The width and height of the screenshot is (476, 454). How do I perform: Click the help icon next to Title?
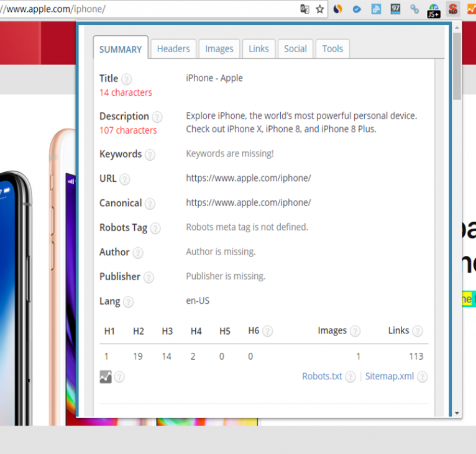[x=127, y=79]
